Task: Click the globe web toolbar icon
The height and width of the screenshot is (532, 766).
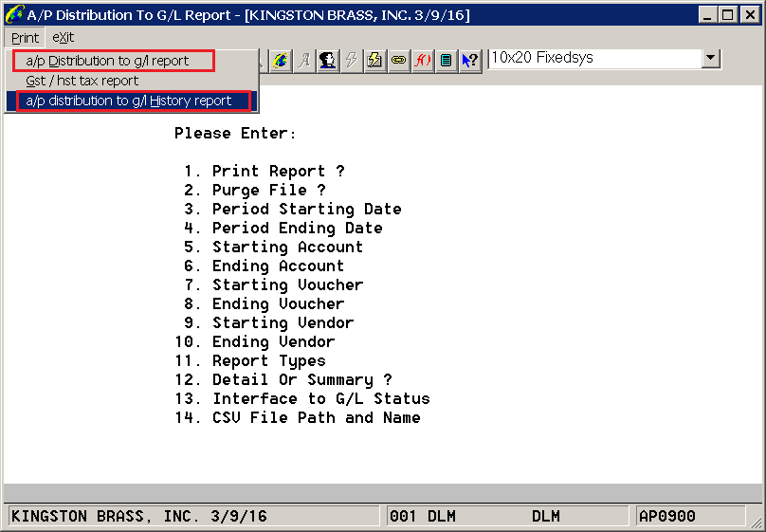Action: click(x=281, y=60)
